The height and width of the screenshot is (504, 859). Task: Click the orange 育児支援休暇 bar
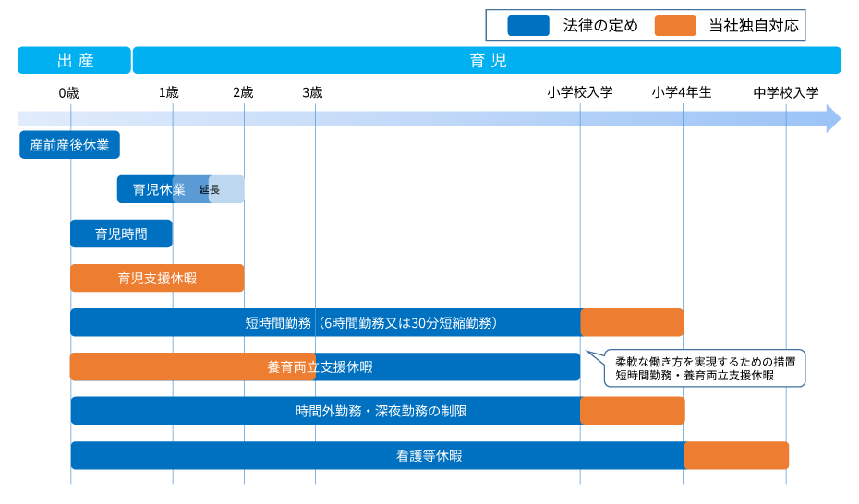(157, 278)
